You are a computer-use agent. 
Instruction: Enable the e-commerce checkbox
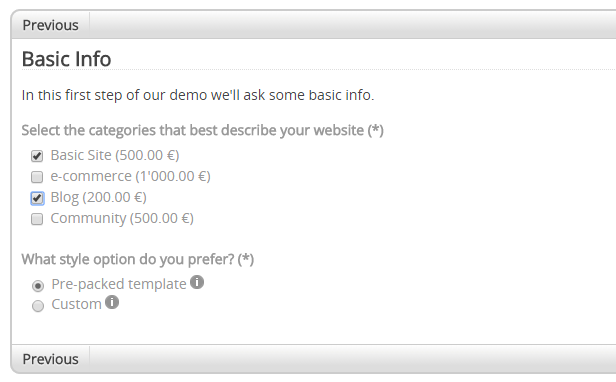[x=37, y=177]
